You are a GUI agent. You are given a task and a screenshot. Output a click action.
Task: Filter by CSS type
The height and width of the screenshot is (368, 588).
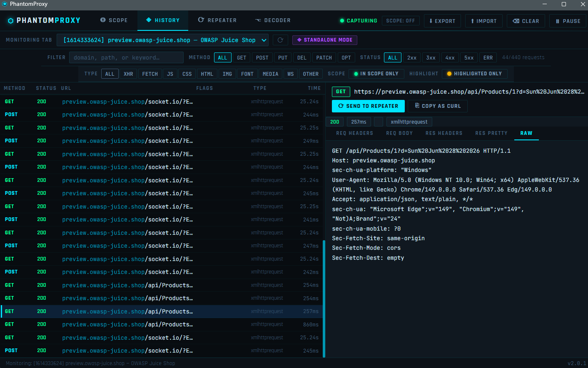187,74
